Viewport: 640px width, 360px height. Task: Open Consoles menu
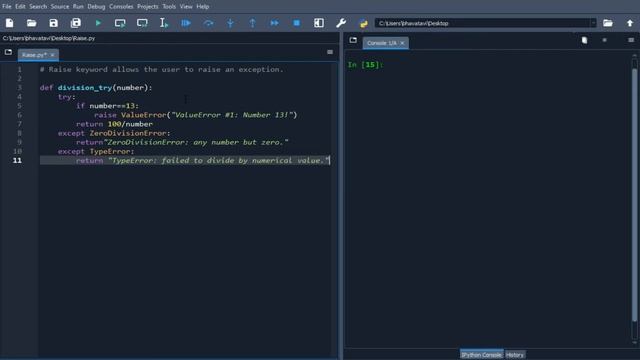[121, 7]
